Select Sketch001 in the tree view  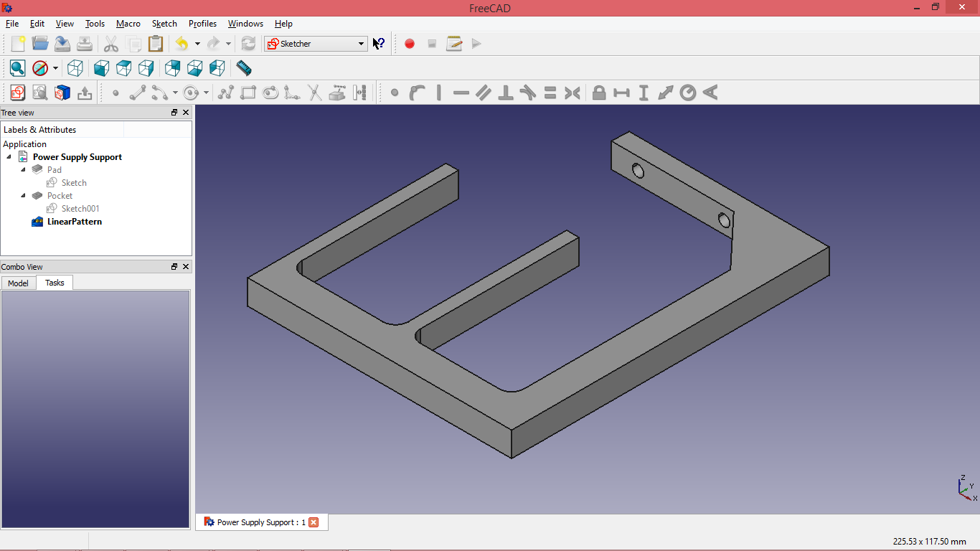pos(80,209)
